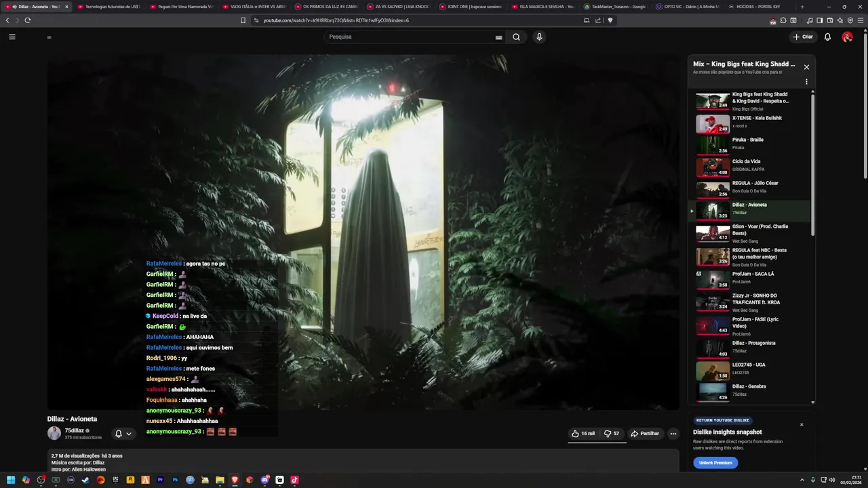
Task: Play X-TENSE - Kela Bullshit from the mix
Action: [x=753, y=123]
